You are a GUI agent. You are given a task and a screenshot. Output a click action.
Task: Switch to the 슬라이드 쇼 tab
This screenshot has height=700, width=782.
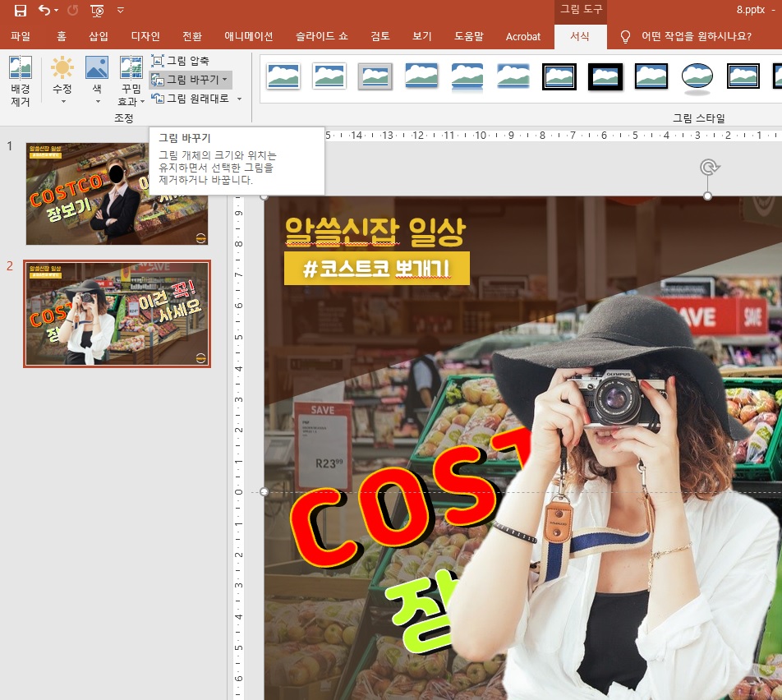point(322,36)
